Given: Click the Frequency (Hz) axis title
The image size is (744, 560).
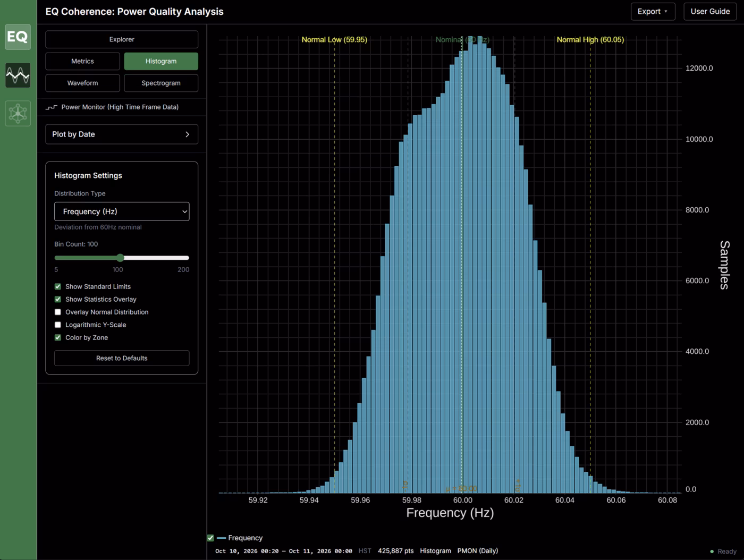Looking at the screenshot, I should pyautogui.click(x=450, y=513).
